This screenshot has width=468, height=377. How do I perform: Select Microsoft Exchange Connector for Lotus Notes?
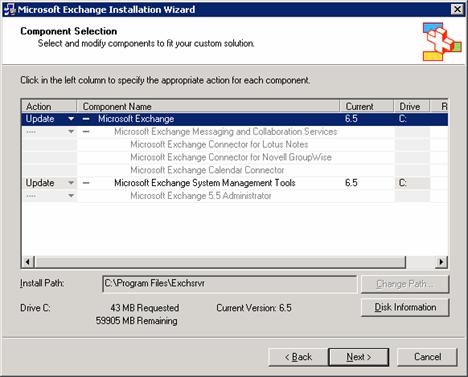[219, 144]
